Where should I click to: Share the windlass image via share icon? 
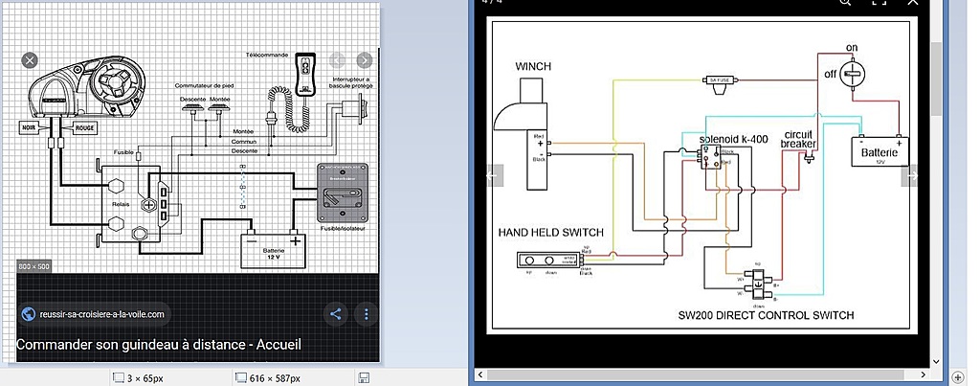[336, 314]
